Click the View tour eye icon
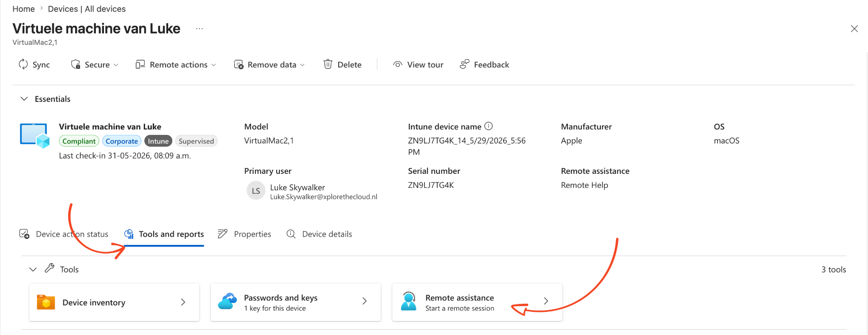This screenshot has width=868, height=335. pos(397,64)
